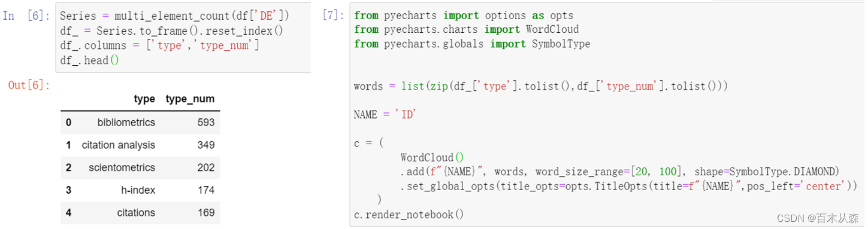Click the value 593 in type_num column

205,123
